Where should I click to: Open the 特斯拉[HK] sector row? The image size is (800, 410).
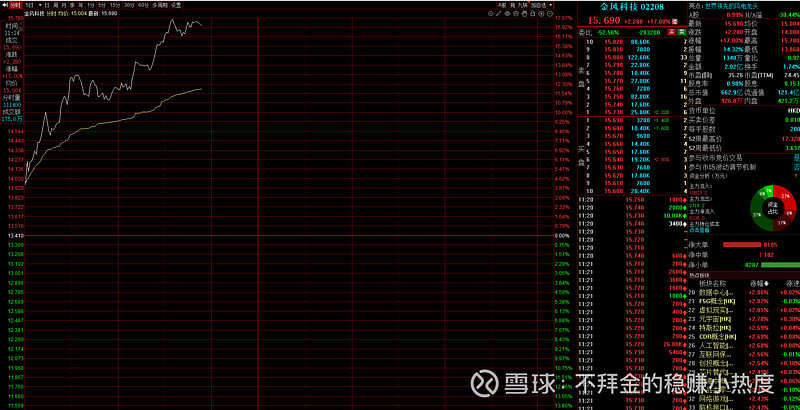click(744, 327)
